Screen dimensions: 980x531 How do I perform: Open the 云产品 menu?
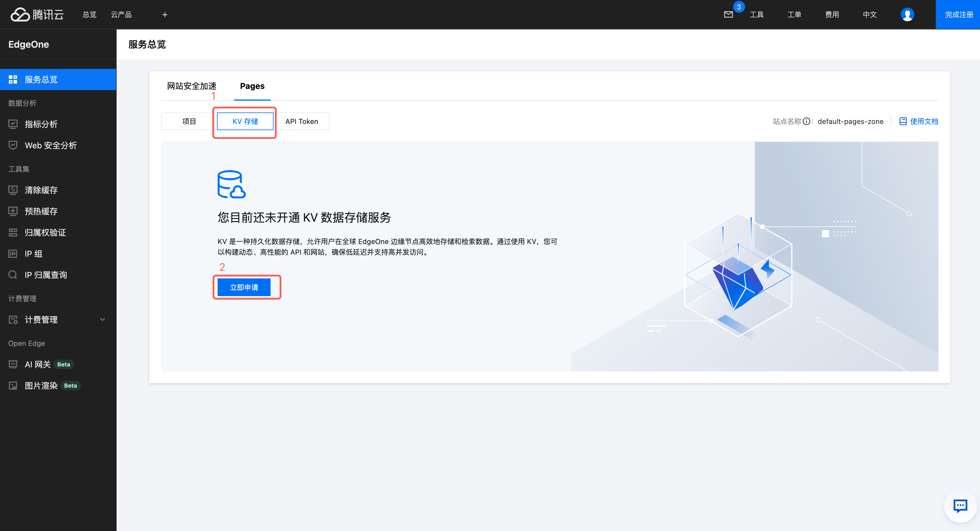[x=121, y=14]
